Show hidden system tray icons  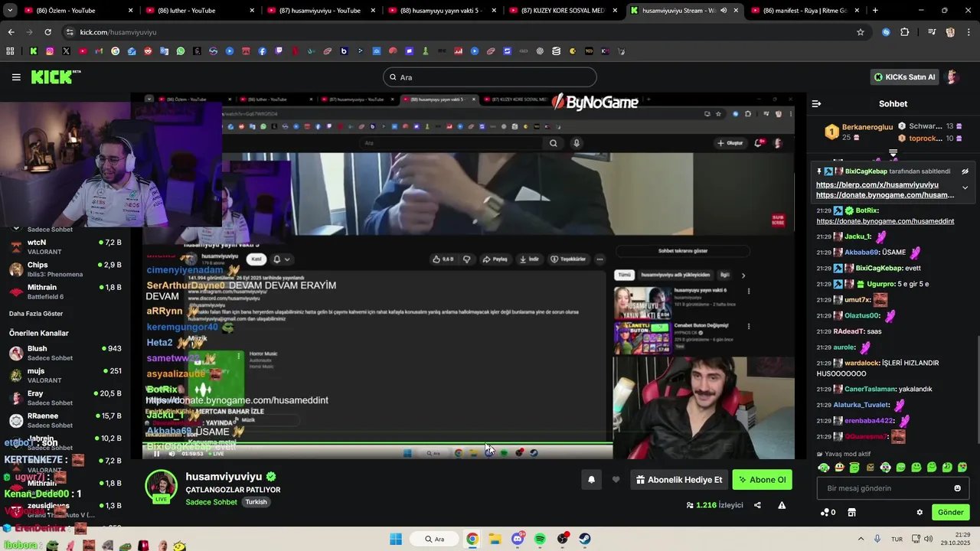pyautogui.click(x=861, y=539)
